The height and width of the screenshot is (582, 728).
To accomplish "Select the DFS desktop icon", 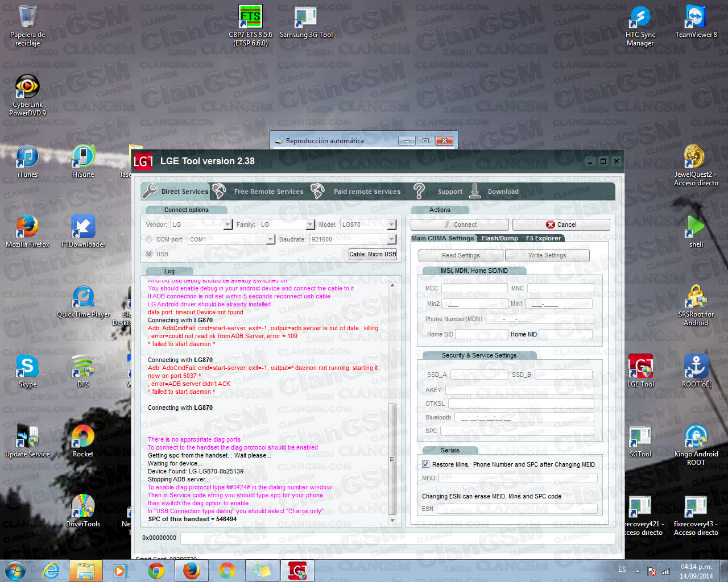I will [83, 372].
